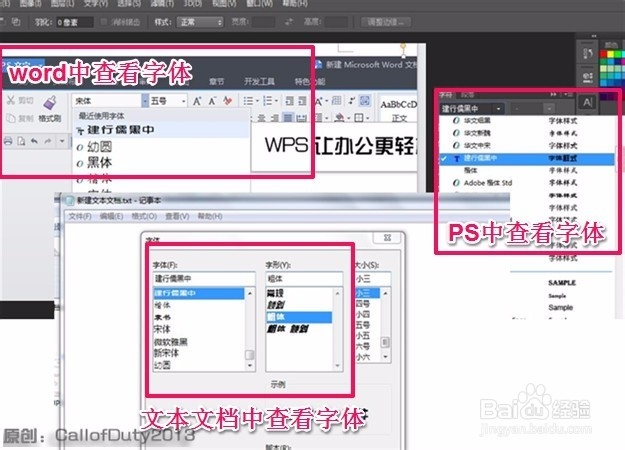
Task: Pick the yellow color swatch
Action: click(x=611, y=54)
